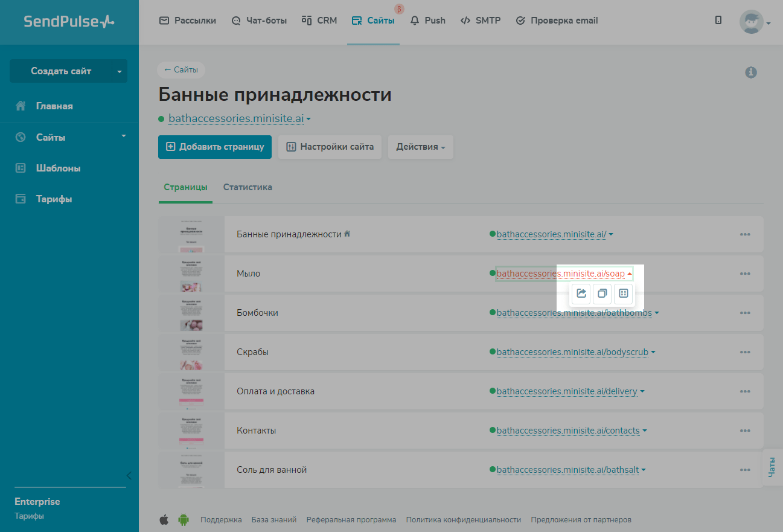This screenshot has height=532, width=783.
Task: Click the Банные принадлежности page heading
Action: pos(275,95)
